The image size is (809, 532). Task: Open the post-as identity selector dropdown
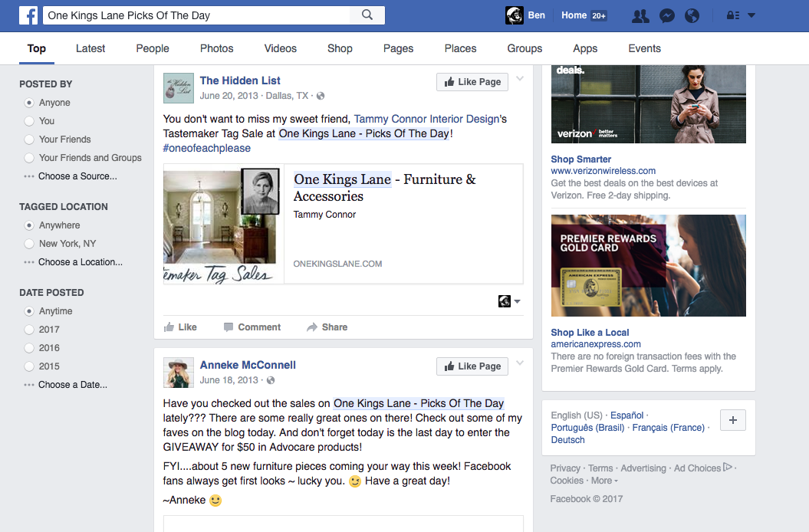[x=509, y=300]
